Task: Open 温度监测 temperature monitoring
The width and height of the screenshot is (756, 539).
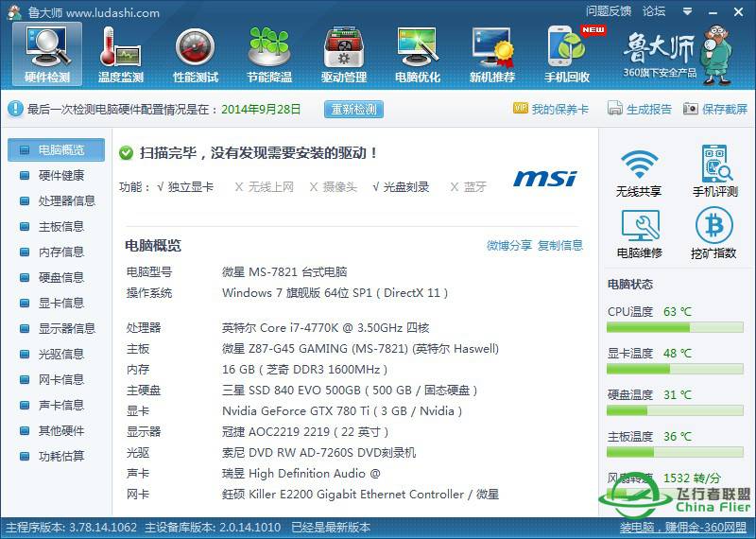Action: (x=121, y=54)
